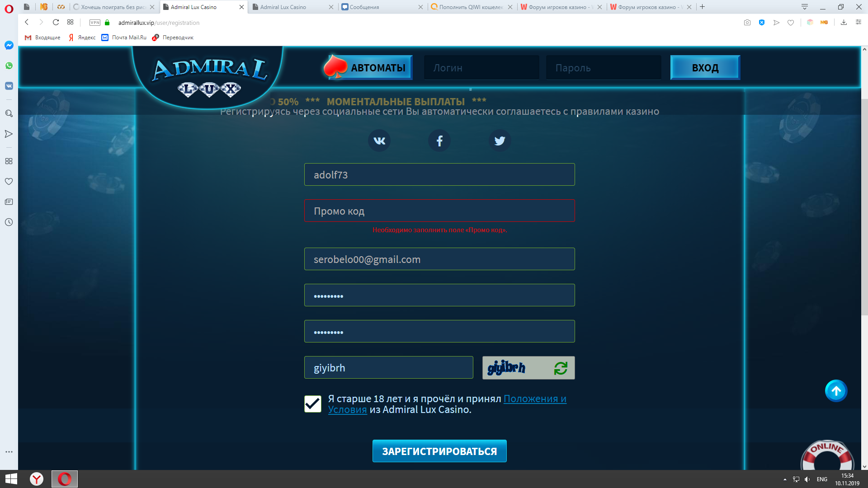Take a snapshot with camera icon
The width and height of the screenshot is (868, 488).
pos(747,23)
